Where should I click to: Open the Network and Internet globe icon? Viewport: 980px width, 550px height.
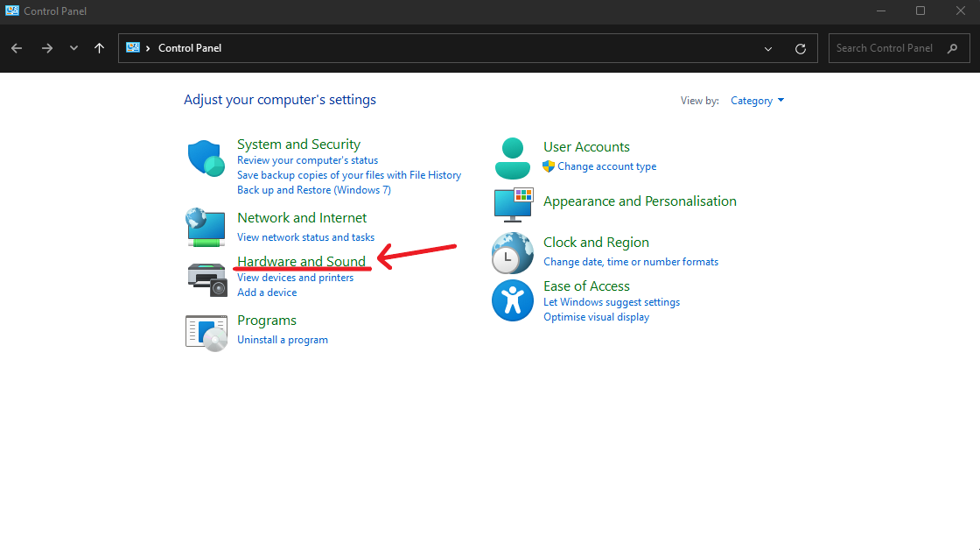[x=206, y=227]
